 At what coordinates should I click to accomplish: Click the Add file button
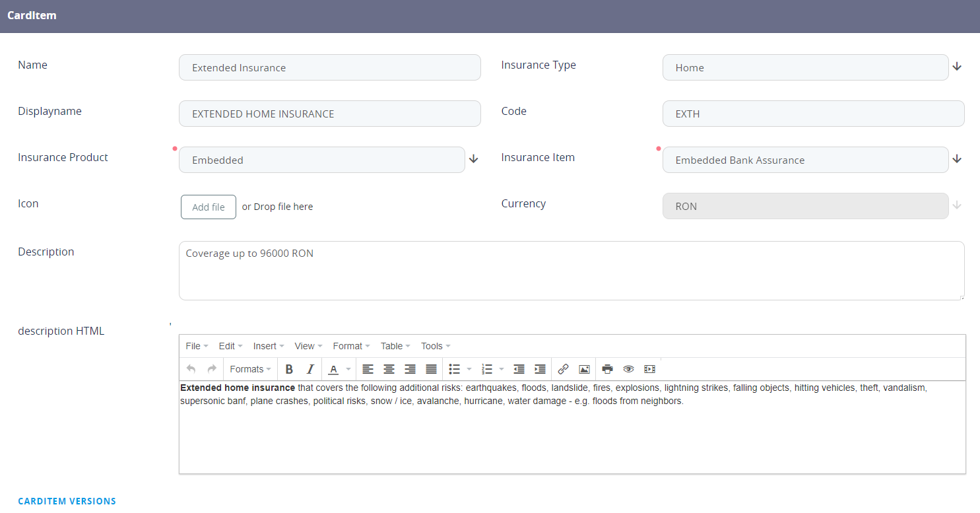pos(209,207)
